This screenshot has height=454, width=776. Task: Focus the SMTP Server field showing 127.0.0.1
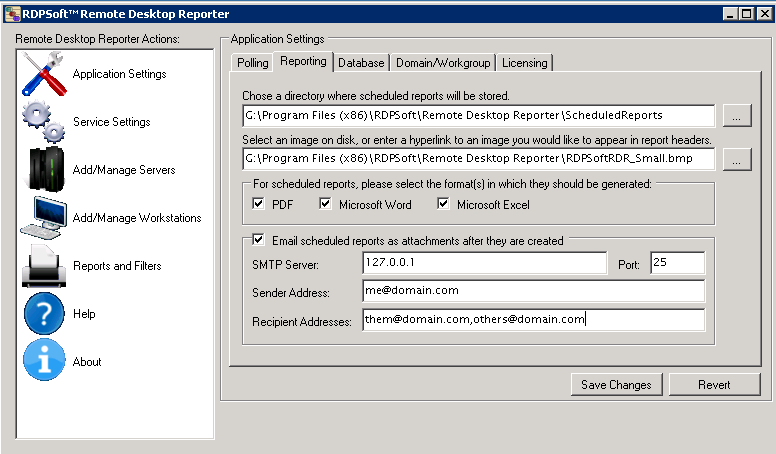(485, 262)
